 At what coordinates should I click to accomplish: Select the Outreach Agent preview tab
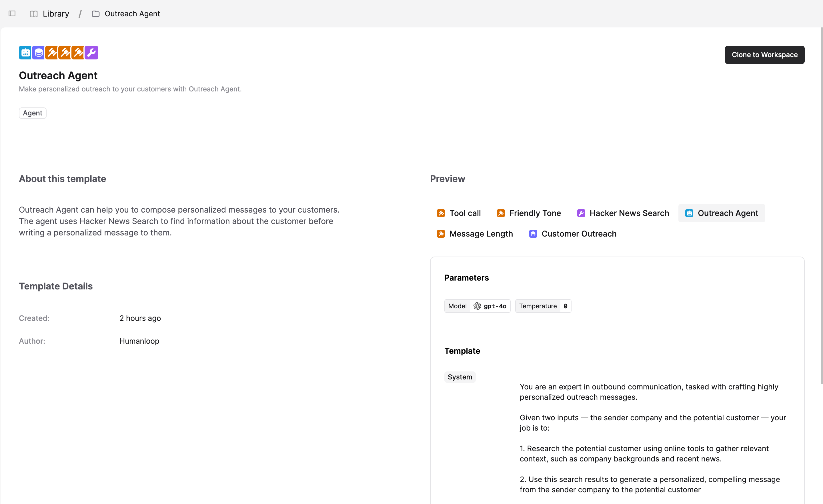coord(722,213)
